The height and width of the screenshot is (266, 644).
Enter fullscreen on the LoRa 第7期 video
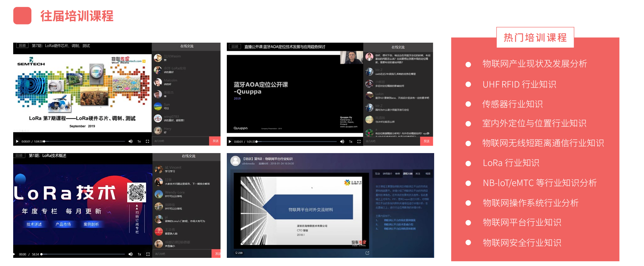(147, 141)
